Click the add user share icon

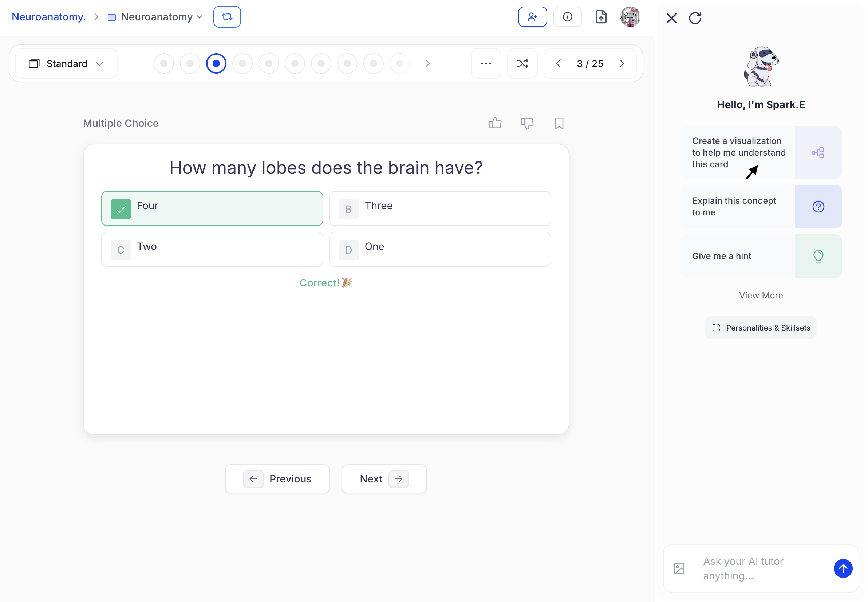[x=532, y=17]
